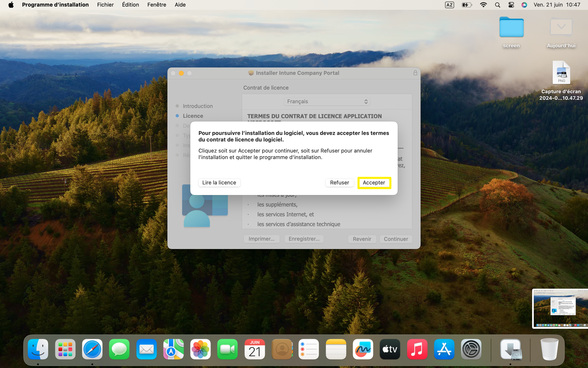Open Freeform from the Dock
Screen dimensions: 588x368
(363, 349)
